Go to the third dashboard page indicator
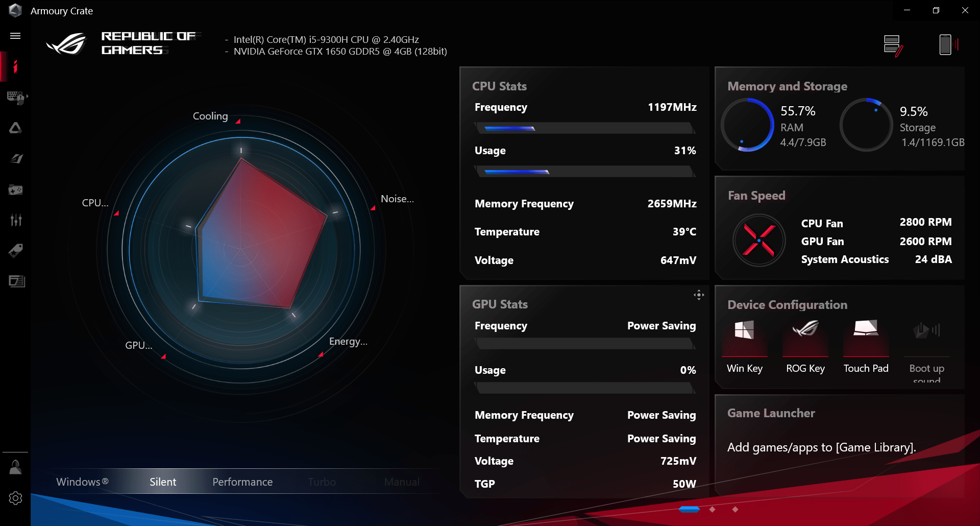Screen dimensions: 980x526 (x=735, y=509)
